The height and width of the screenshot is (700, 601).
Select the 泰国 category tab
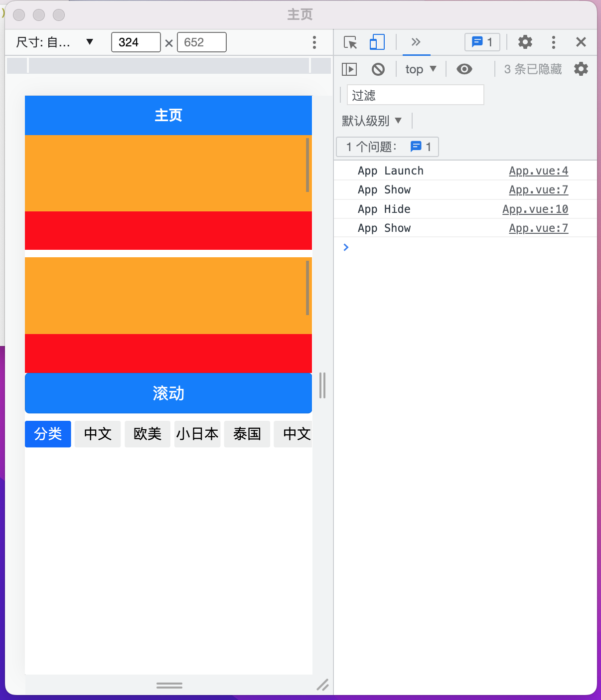click(x=247, y=434)
